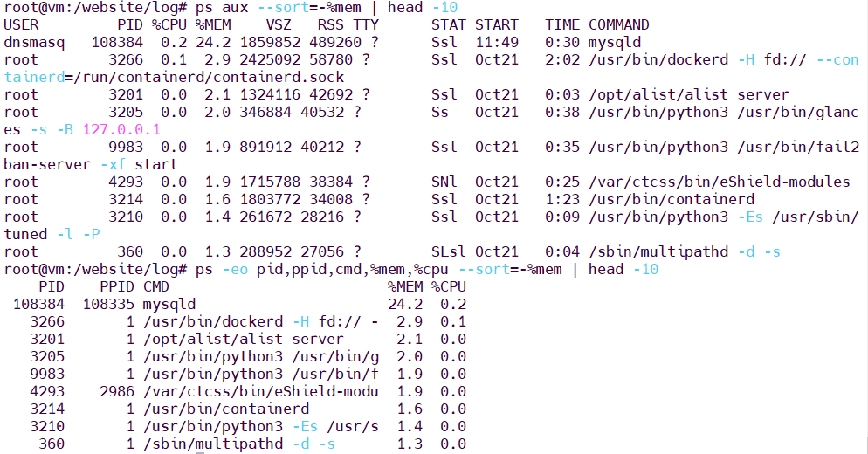This screenshot has width=868, height=454.
Task: Click the -eo option in second command
Action: (x=235, y=269)
